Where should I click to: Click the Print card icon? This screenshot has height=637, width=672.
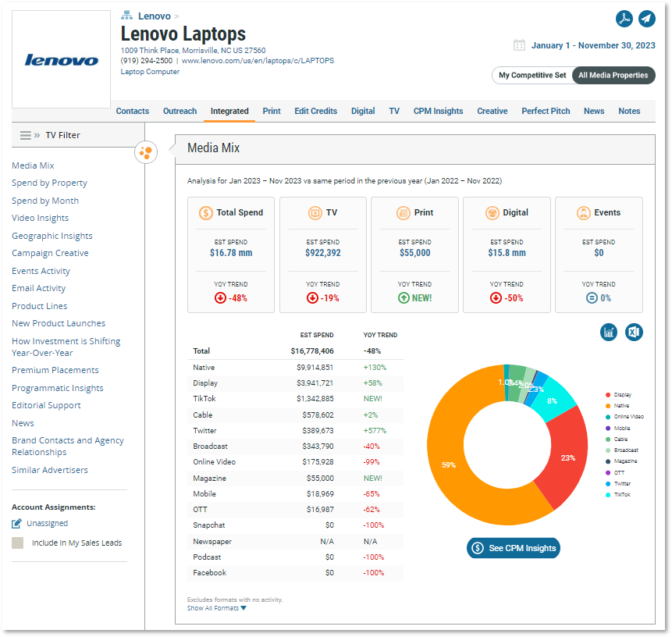(404, 212)
